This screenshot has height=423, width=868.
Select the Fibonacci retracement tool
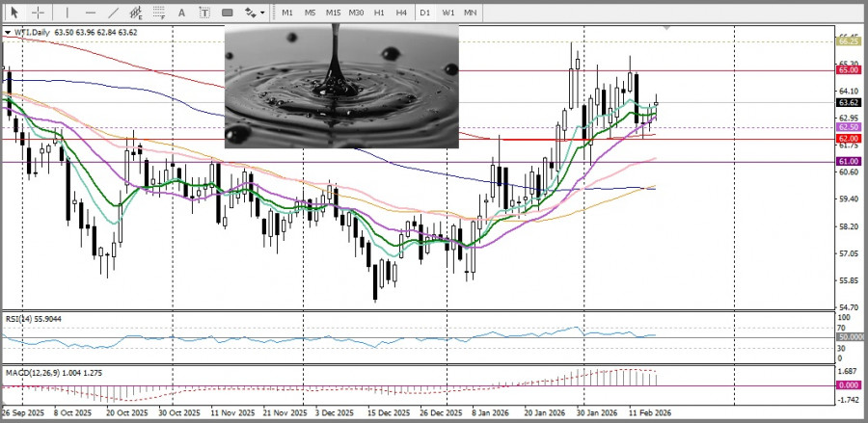tap(159, 13)
